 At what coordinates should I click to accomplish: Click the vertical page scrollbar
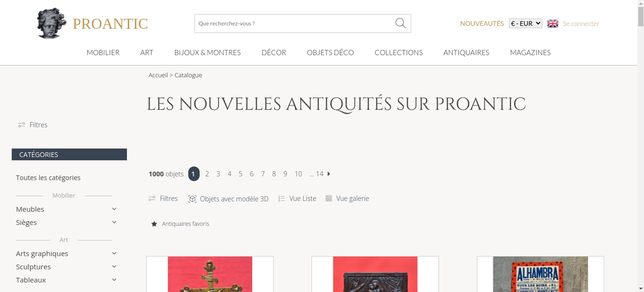coord(641,146)
